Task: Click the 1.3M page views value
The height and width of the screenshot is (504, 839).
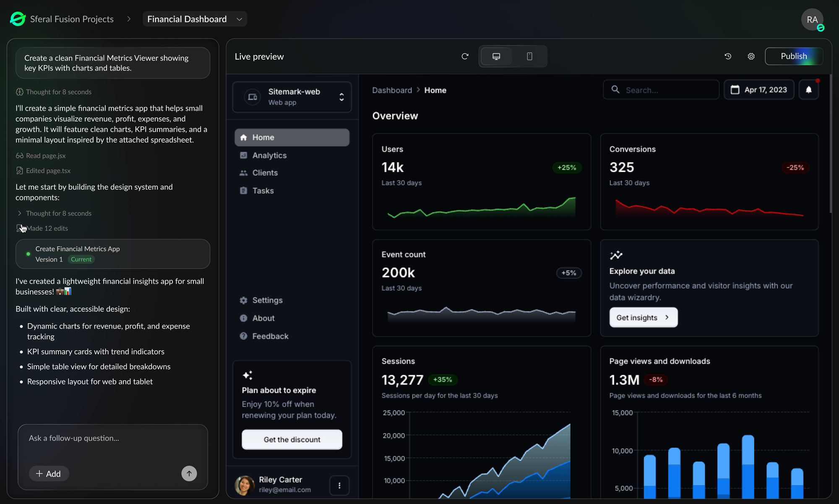Action: [x=624, y=380]
